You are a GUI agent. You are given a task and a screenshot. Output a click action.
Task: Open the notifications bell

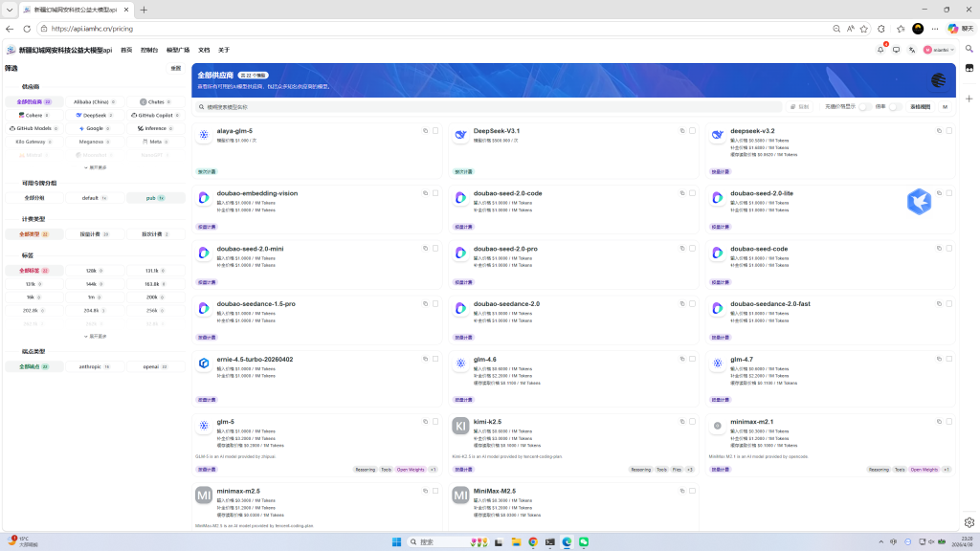pos(880,50)
